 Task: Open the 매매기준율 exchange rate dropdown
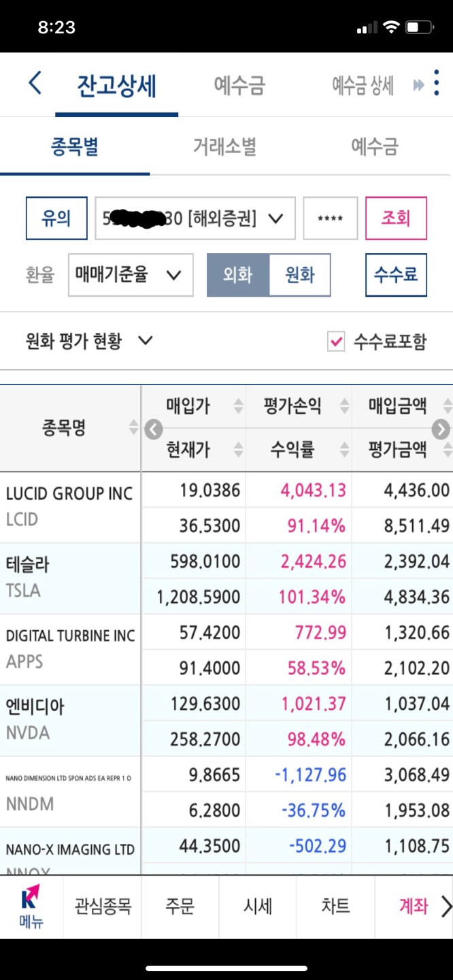point(131,275)
